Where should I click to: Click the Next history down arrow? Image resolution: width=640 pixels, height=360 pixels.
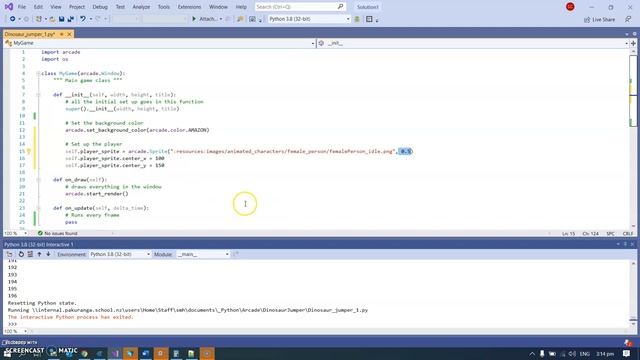[48, 254]
